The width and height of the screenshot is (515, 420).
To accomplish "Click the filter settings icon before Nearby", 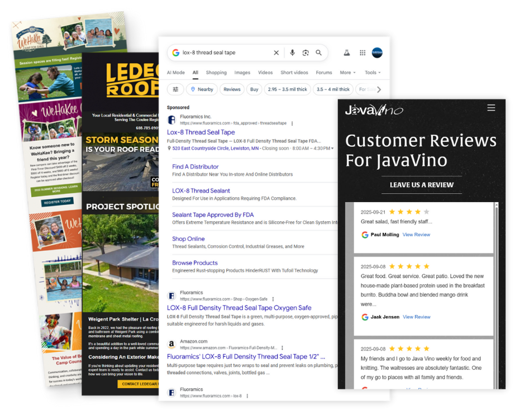I will (x=175, y=89).
